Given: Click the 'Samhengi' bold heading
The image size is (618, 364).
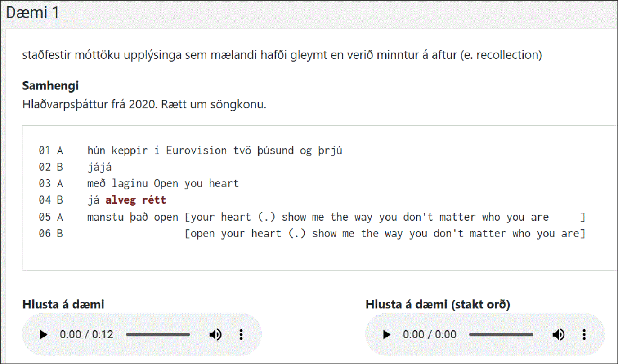Looking at the screenshot, I should 50,86.
